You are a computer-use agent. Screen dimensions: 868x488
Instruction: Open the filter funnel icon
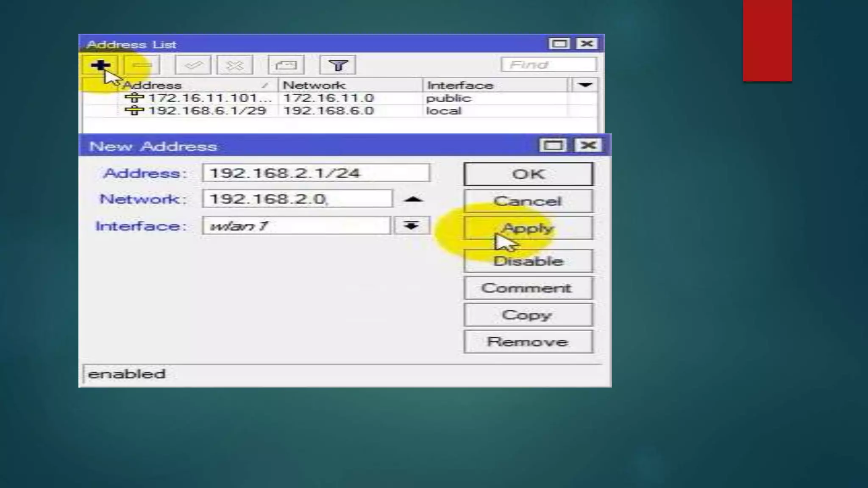[x=338, y=65]
